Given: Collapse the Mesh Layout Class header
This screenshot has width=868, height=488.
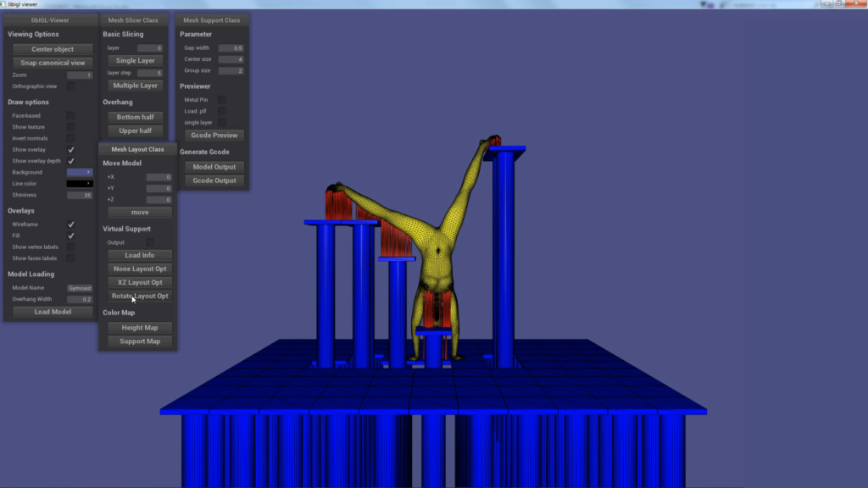Looking at the screenshot, I should (x=137, y=149).
